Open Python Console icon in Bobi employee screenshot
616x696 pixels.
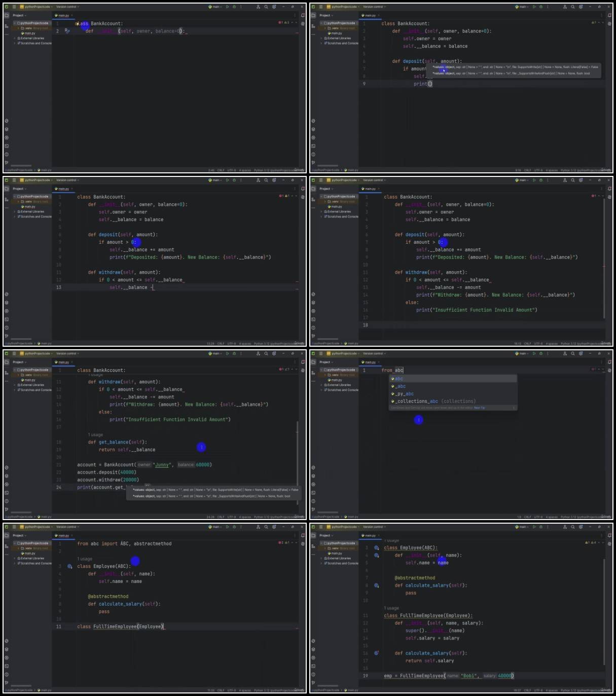point(313,641)
